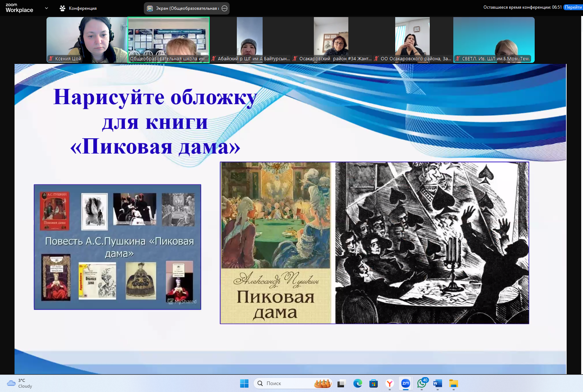Image resolution: width=583 pixels, height=392 pixels.
Task: Toggle mute icon on ОО Осакаровского района tile
Action: [376, 58]
